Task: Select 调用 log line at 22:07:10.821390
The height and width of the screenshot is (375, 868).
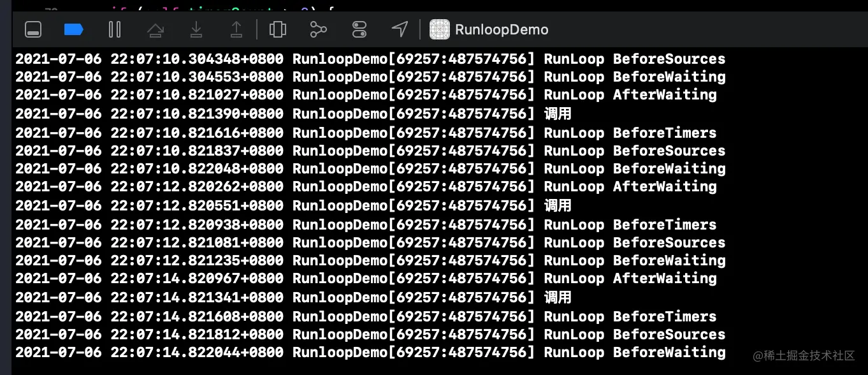Action: [293, 114]
